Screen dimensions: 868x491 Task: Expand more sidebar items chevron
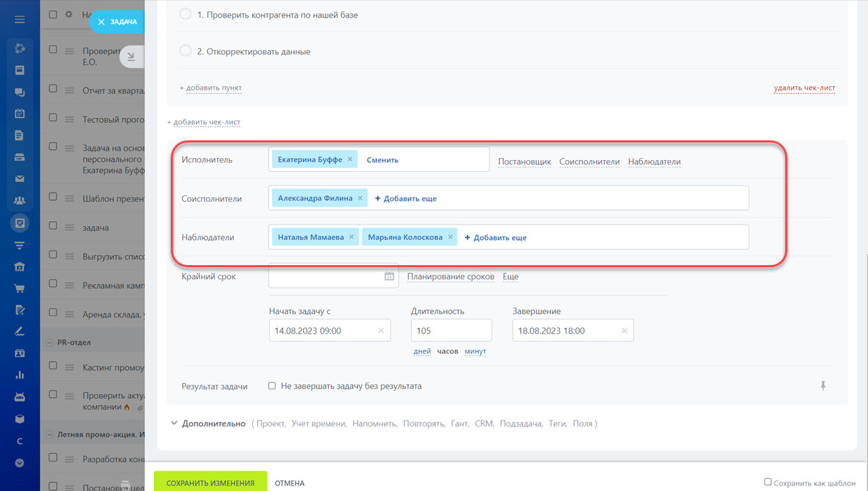(20, 463)
